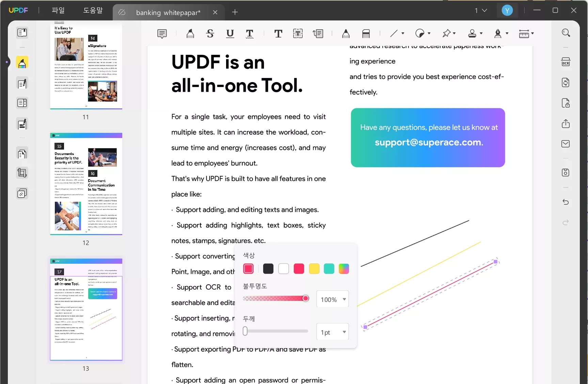Select the Highlight text tool
The height and width of the screenshot is (384, 588).
click(190, 33)
